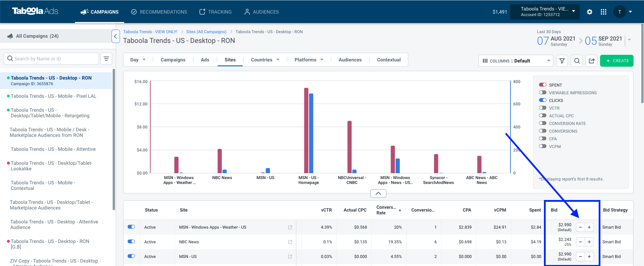Viewport: 644px width, 266px height.
Task: Collapse the chart with chevron button
Action: [x=378, y=193]
